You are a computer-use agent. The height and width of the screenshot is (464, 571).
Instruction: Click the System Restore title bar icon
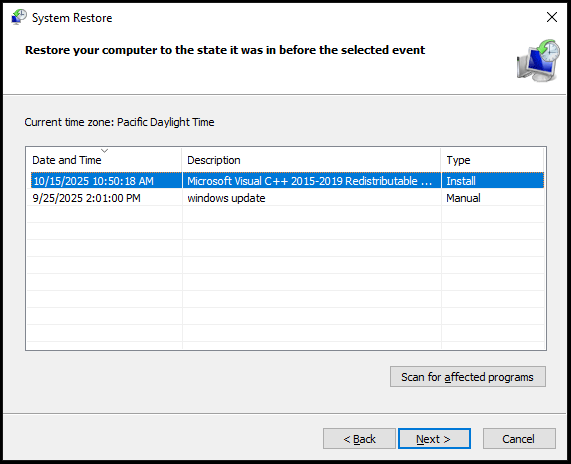pyautogui.click(x=19, y=17)
